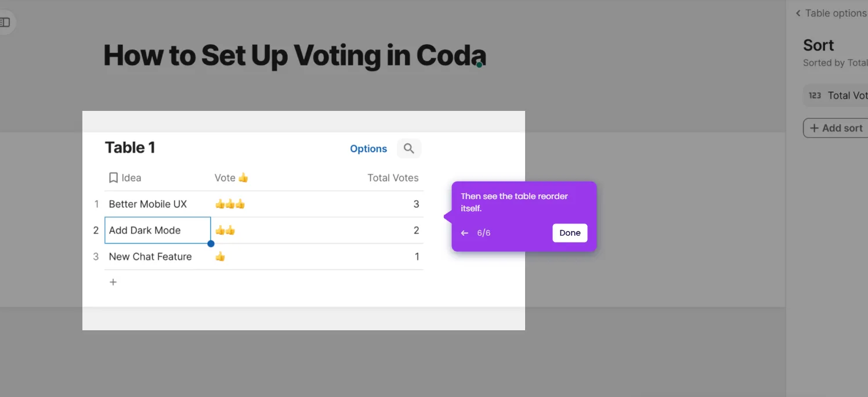
Task: Open the table Options link
Action: click(368, 149)
